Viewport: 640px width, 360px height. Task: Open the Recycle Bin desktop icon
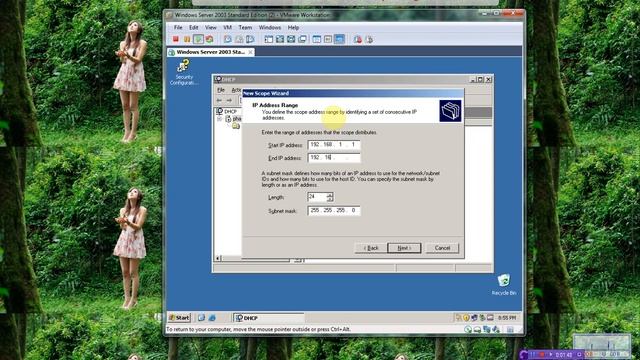(x=504, y=284)
